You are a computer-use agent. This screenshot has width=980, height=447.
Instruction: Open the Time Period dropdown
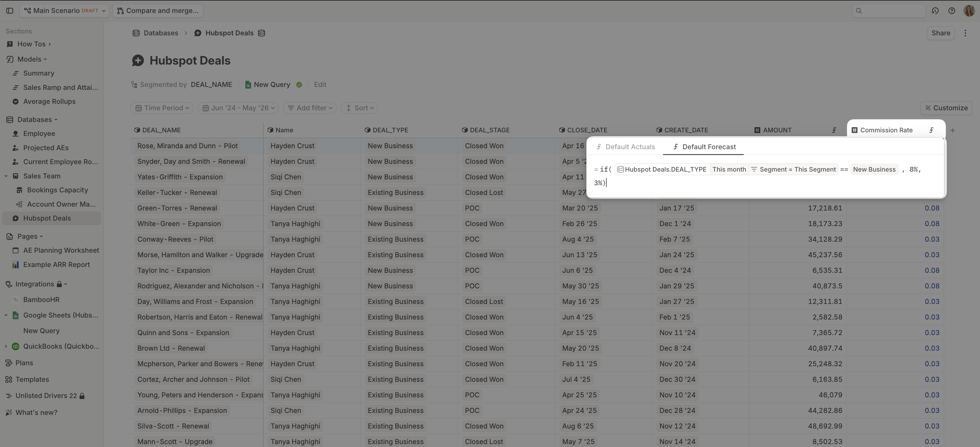click(x=162, y=108)
